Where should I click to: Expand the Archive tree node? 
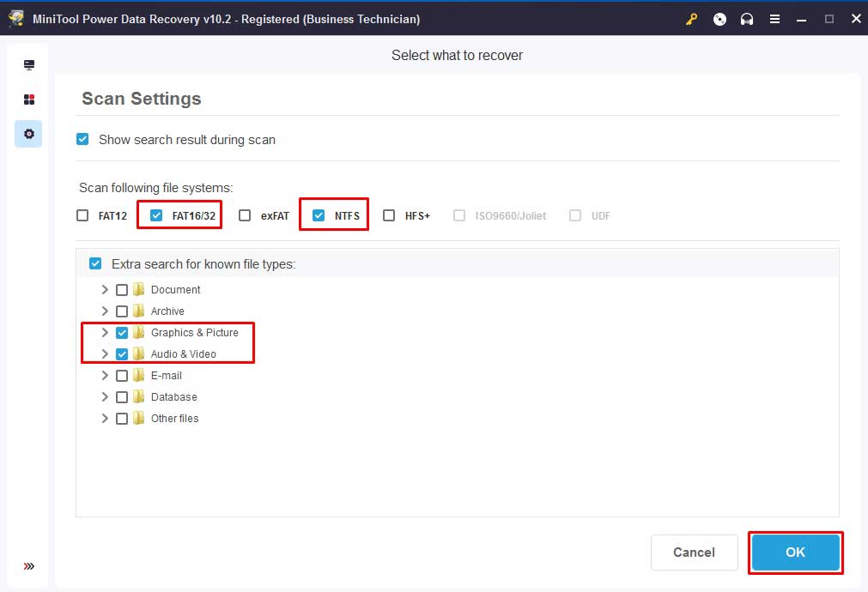tap(105, 311)
